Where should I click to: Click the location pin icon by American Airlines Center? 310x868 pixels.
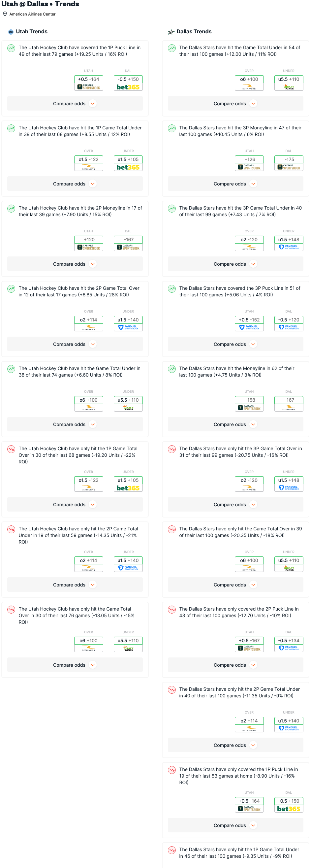click(5, 14)
